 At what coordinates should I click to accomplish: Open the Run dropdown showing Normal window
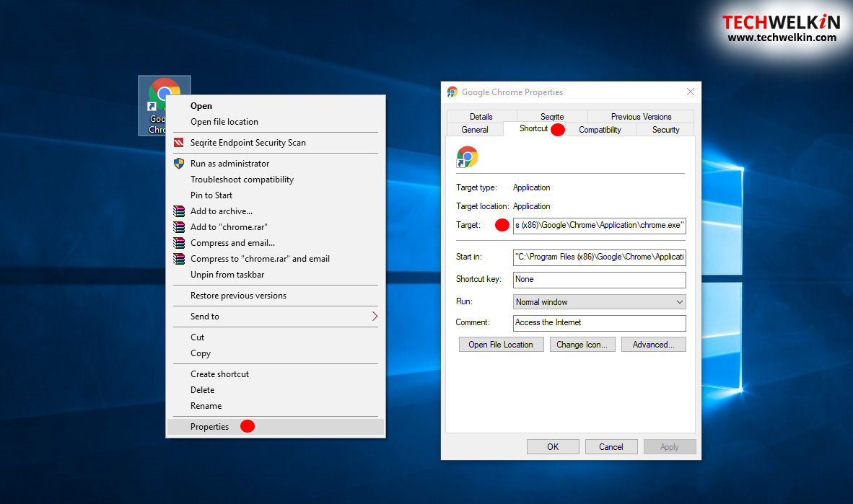[x=599, y=301]
